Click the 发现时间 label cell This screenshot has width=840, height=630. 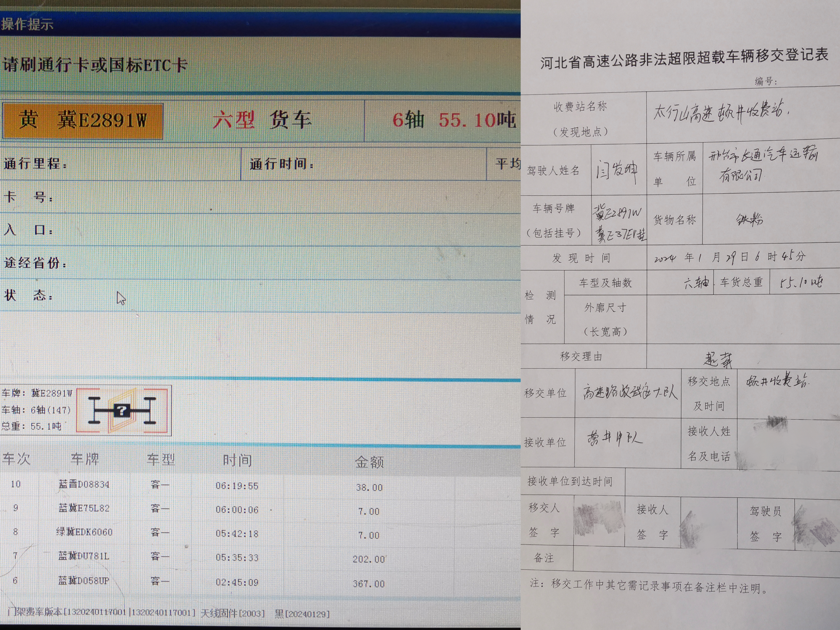point(583,258)
